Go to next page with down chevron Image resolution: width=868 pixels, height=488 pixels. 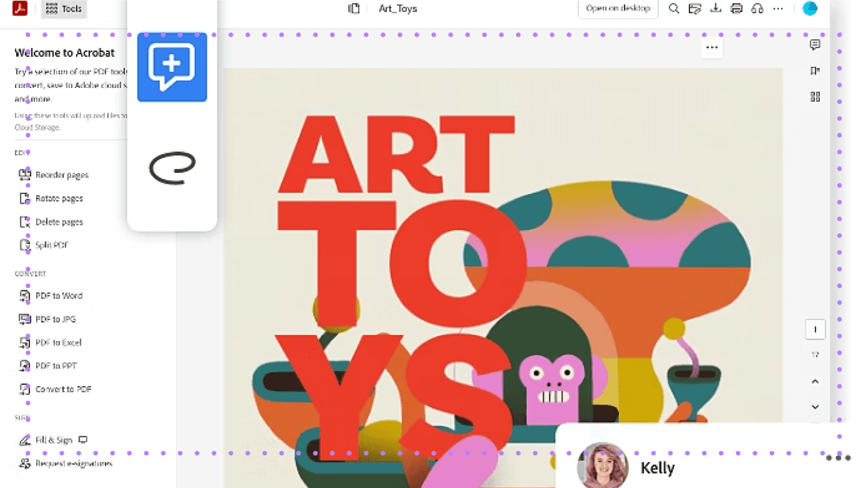point(815,407)
